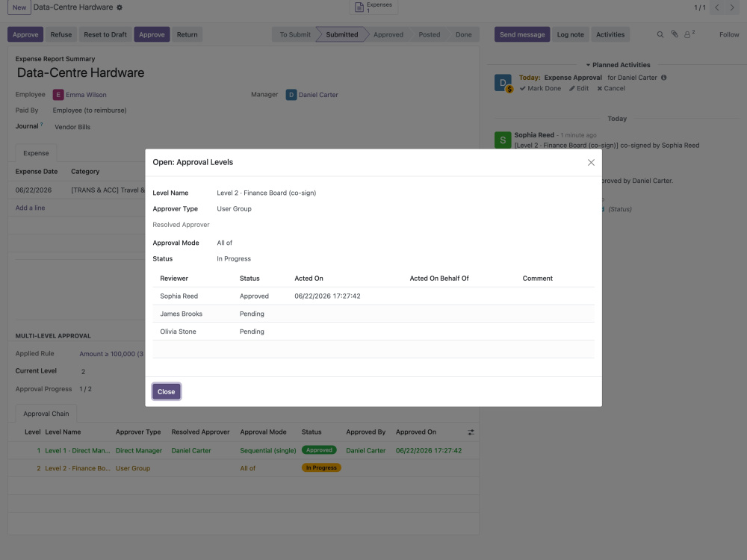Screen dimensions: 747x560
Task: Go to next record arrow
Action: [x=732, y=7]
